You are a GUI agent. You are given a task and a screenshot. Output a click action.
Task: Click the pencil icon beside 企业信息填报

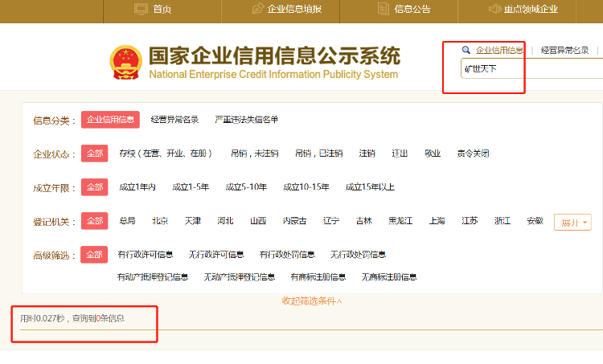pyautogui.click(x=257, y=9)
